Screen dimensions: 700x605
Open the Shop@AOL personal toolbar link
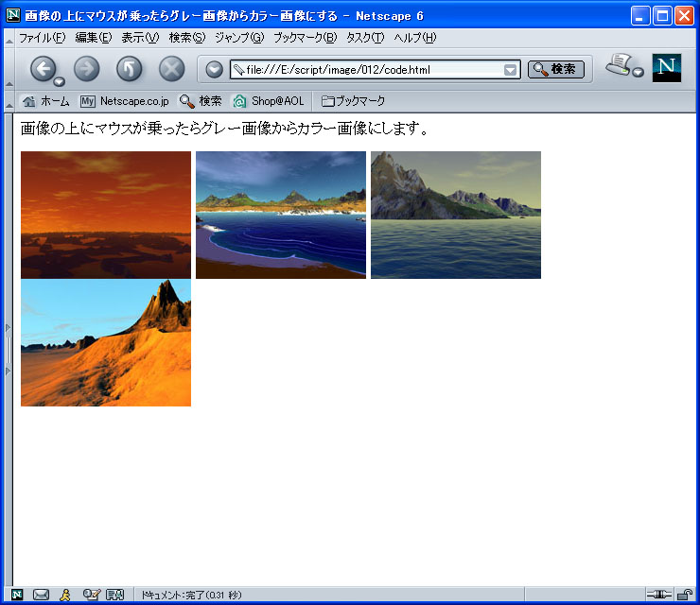[x=269, y=101]
